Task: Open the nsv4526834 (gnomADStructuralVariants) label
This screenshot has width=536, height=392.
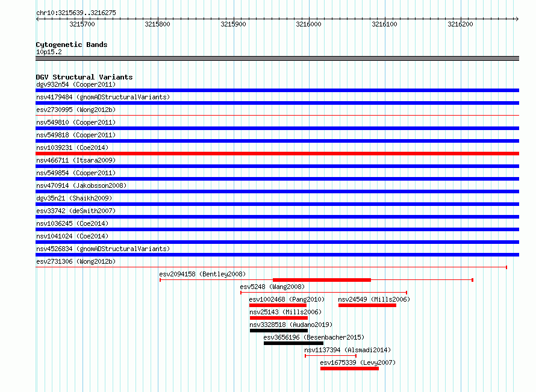Action: coord(103,249)
